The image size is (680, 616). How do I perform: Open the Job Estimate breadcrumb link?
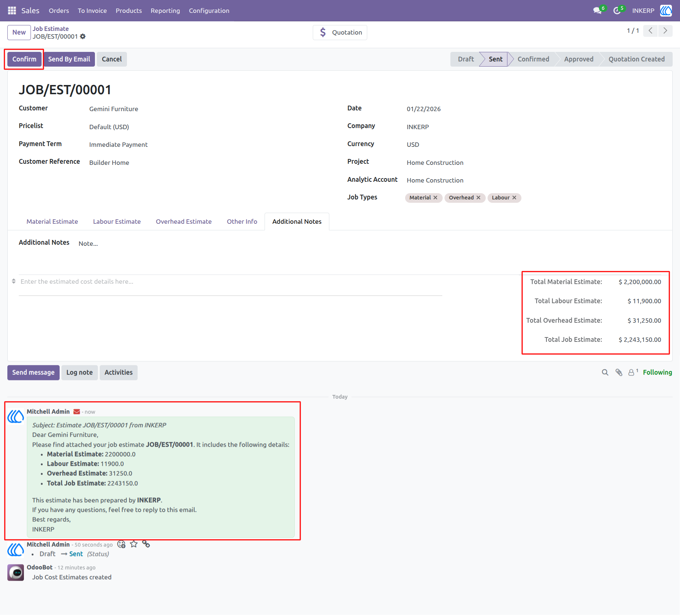[x=51, y=29]
